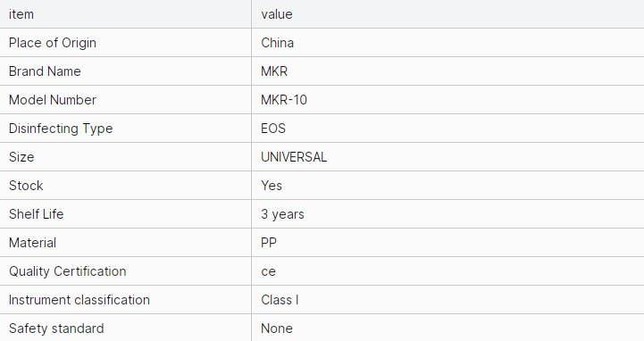Select the 'Stock' row label

click(x=26, y=186)
